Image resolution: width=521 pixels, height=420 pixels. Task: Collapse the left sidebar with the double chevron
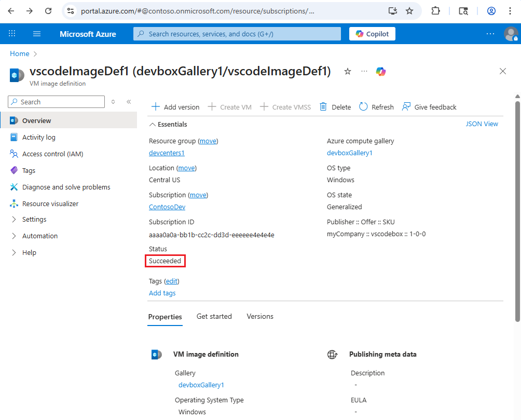click(x=129, y=102)
